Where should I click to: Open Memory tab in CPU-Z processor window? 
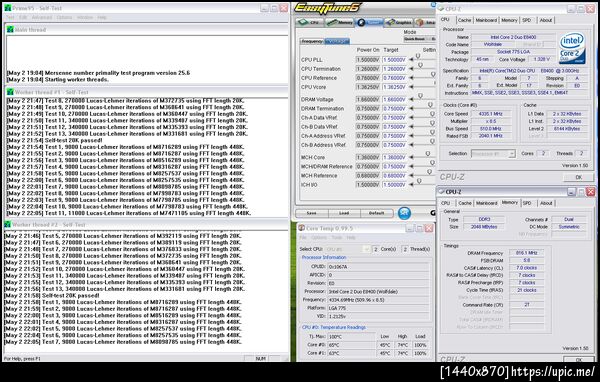point(509,20)
